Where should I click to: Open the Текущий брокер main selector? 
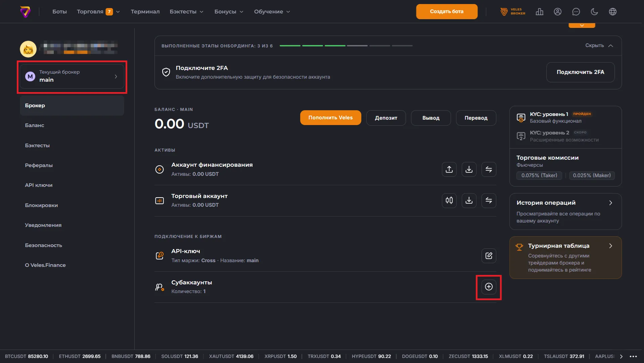pos(72,77)
